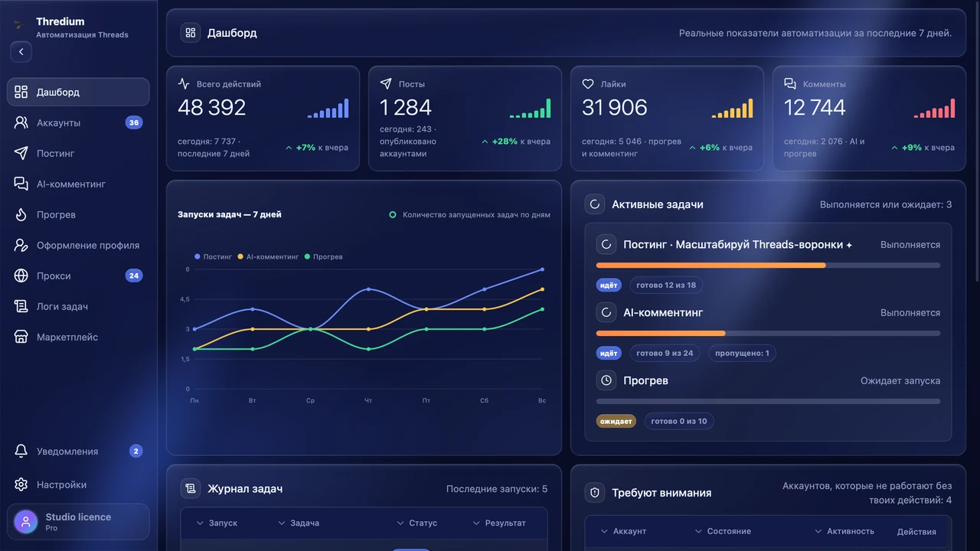Click the 'готово 12 из 18' chip
980x551 pixels.
pyautogui.click(x=666, y=285)
